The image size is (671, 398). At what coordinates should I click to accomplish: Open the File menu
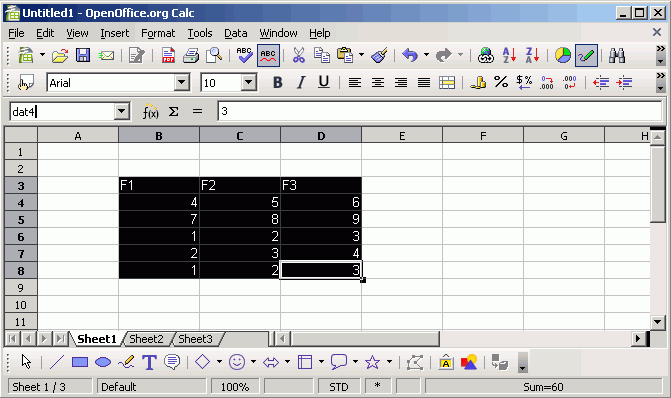coord(16,33)
